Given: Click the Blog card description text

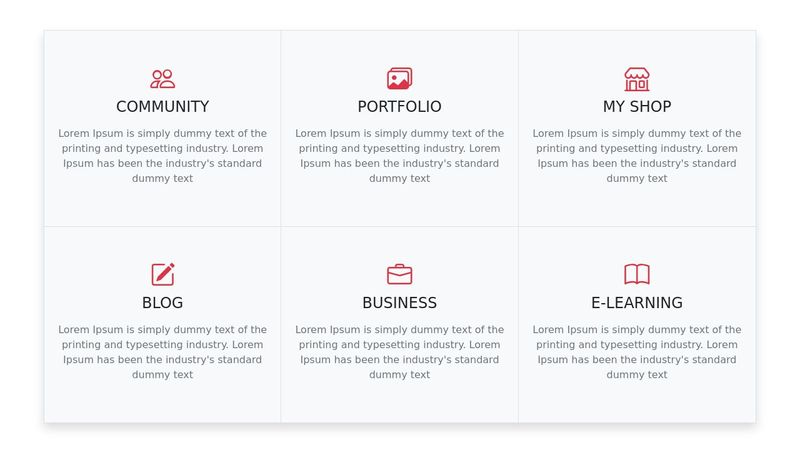Looking at the screenshot, I should [x=162, y=352].
